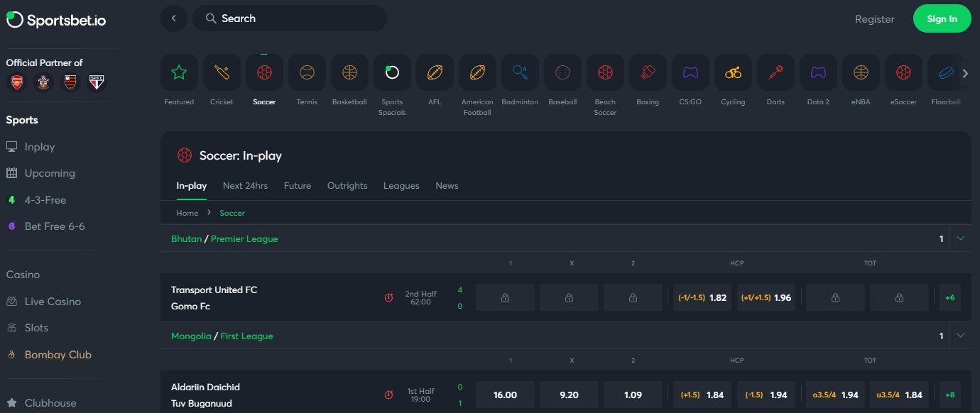This screenshot has width=980, height=413.
Task: Collapse the Bhutan Premier League section
Action: [961, 238]
